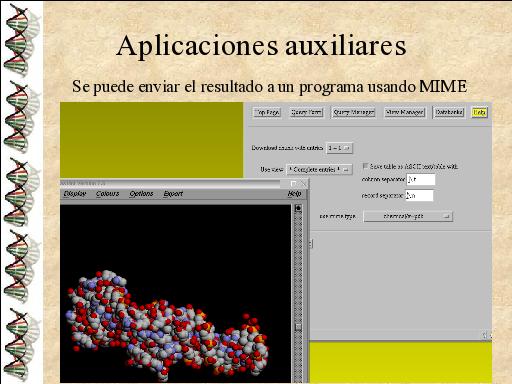Open the View Manager
The width and height of the screenshot is (512, 384).
404,112
